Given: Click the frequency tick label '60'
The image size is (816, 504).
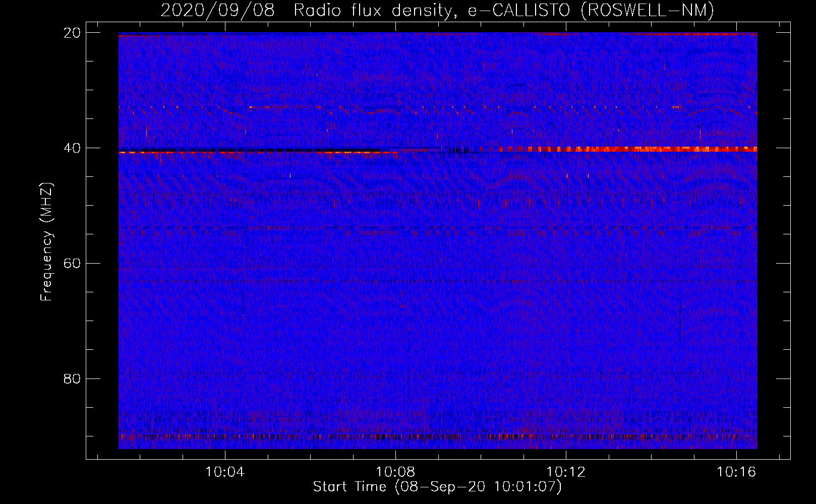Looking at the screenshot, I should (72, 263).
